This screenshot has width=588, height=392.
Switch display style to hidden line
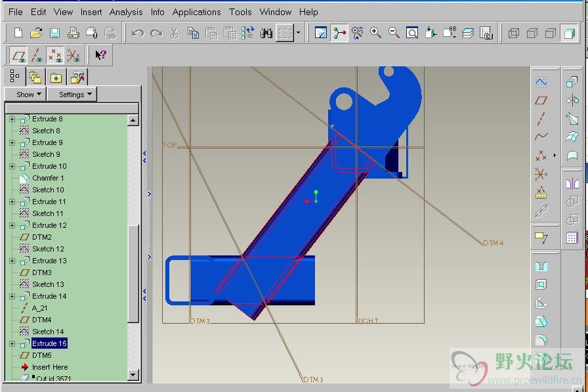tap(532, 33)
